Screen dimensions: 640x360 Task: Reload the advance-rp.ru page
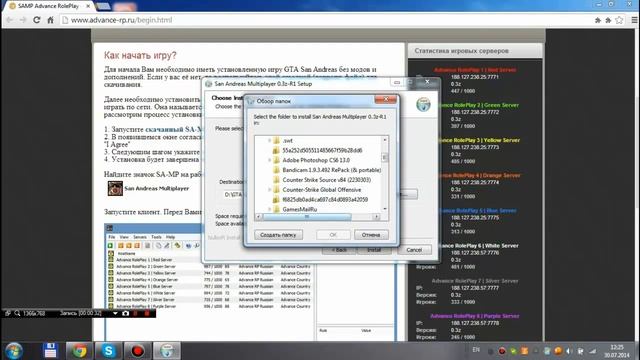tap(37, 20)
